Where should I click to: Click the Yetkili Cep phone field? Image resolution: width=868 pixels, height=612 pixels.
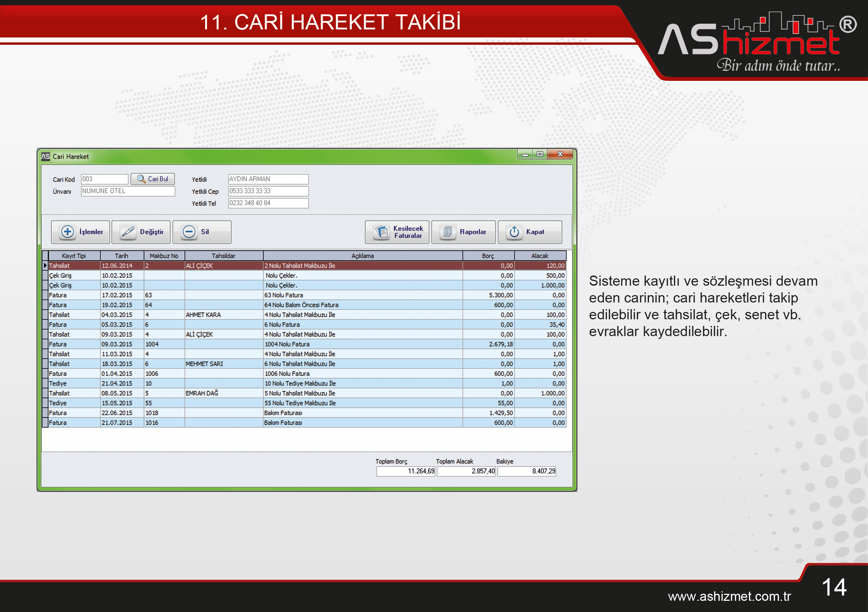[x=268, y=191]
